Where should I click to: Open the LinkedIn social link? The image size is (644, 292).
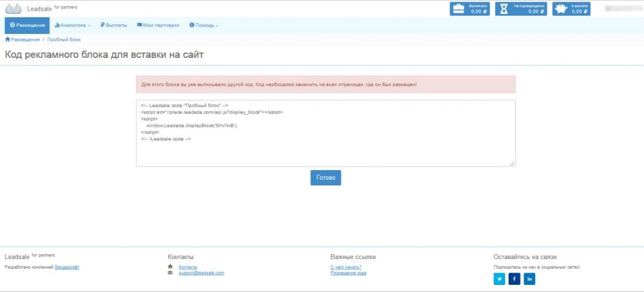pos(530,279)
